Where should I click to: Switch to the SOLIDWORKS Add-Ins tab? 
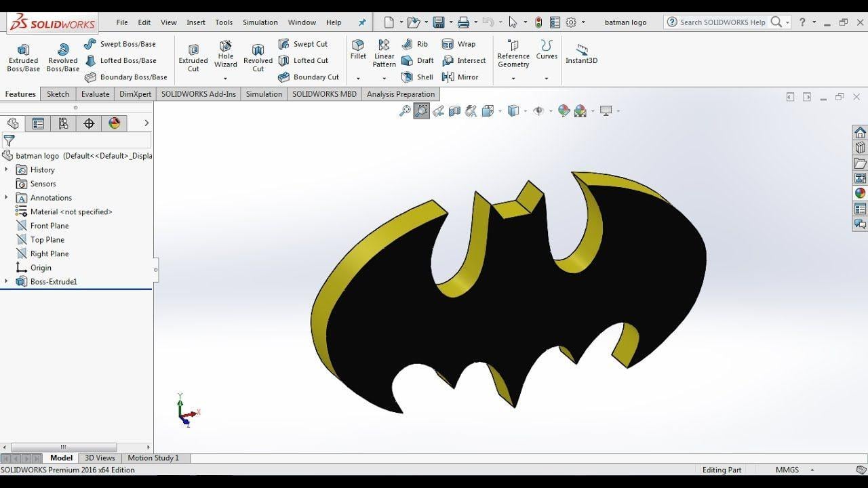[x=199, y=94]
